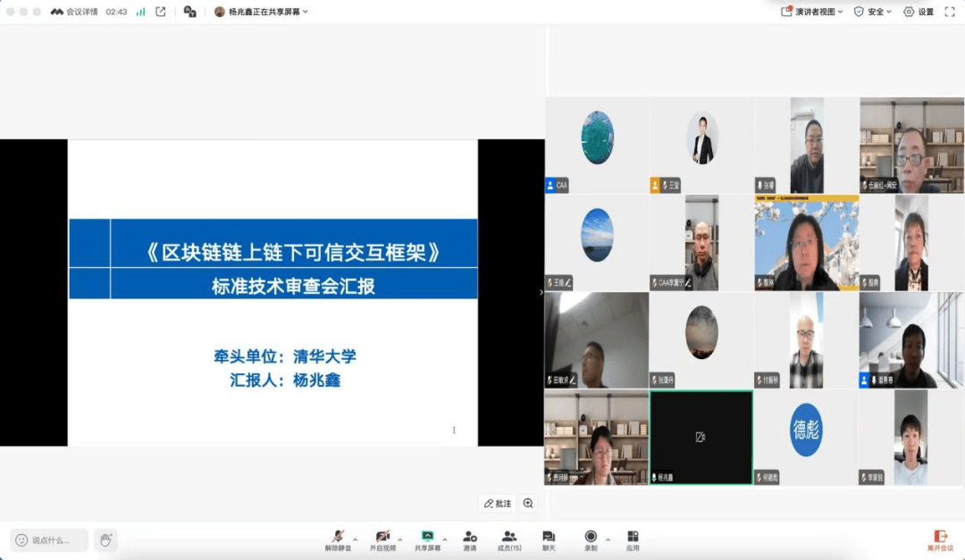Leave the meeting (离开会议)
This screenshot has width=965, height=560.
(x=940, y=539)
